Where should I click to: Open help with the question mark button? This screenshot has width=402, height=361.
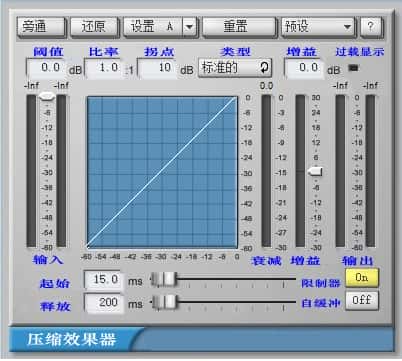[371, 27]
